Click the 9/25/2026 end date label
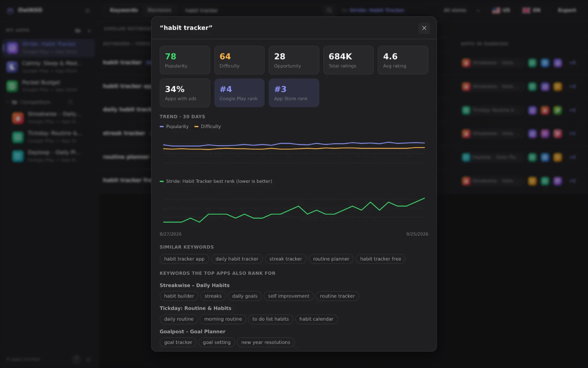 point(417,234)
